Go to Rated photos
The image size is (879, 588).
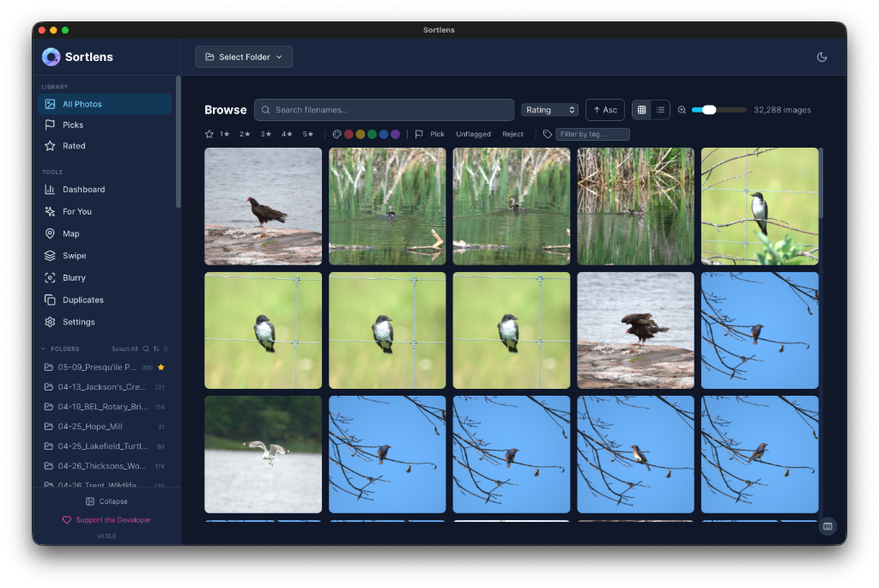tap(104, 146)
